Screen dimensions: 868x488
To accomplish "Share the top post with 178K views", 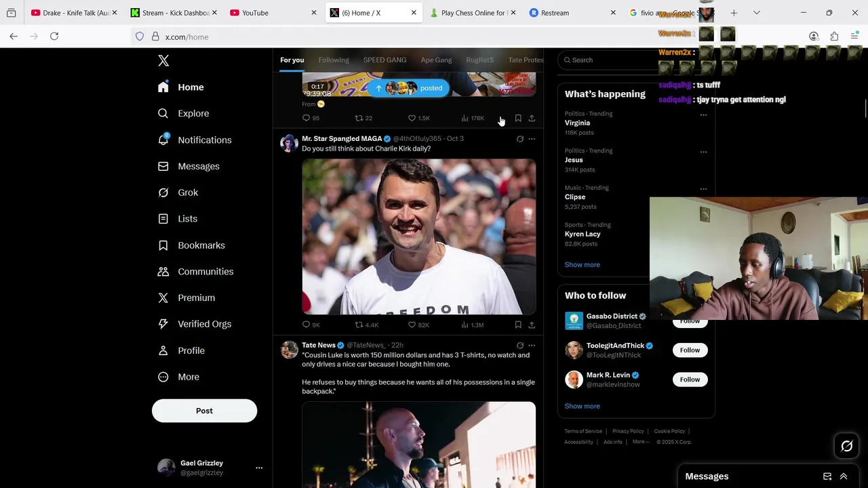I will click(532, 119).
